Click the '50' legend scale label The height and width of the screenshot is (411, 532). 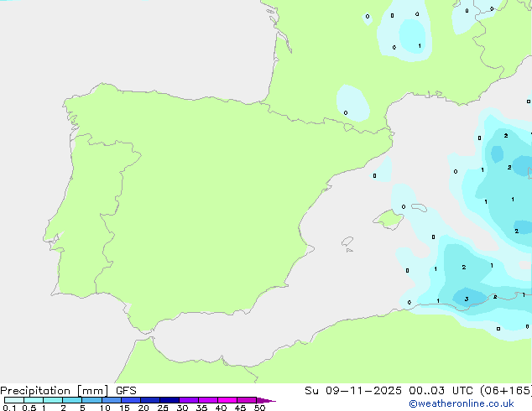coord(259,408)
